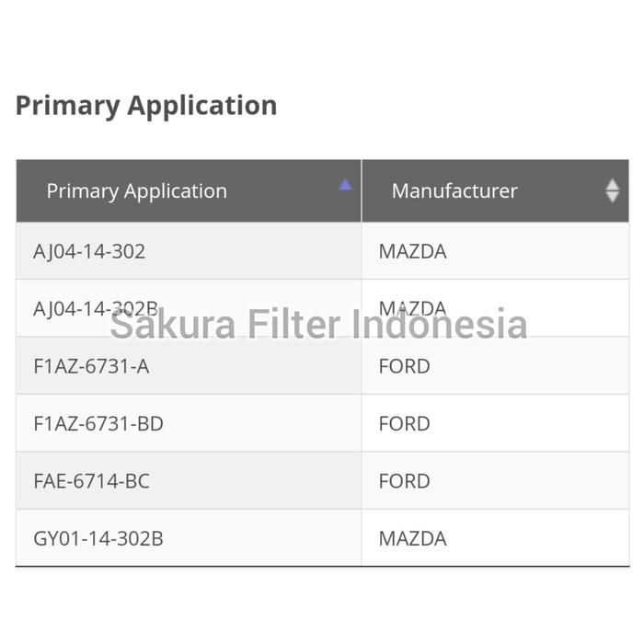The width and height of the screenshot is (644, 644).
Task: Click FORD in the F1AZ-6731-A row
Action: pyautogui.click(x=404, y=366)
